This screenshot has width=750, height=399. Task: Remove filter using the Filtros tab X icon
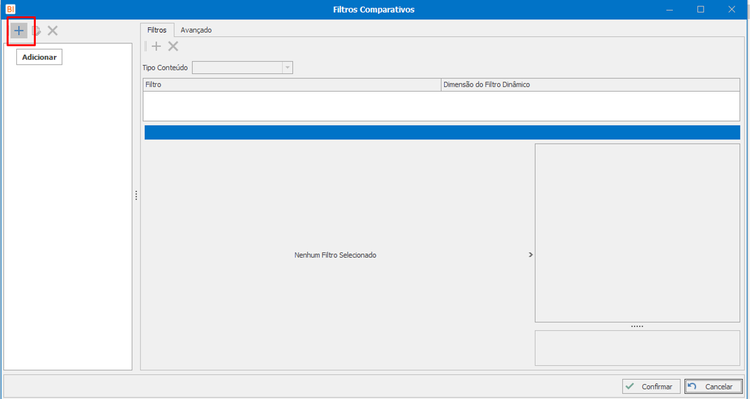[x=173, y=46]
